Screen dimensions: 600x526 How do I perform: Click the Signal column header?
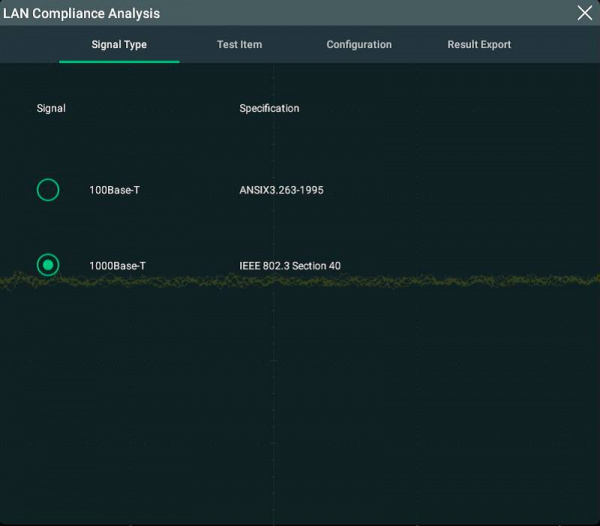[x=51, y=108]
